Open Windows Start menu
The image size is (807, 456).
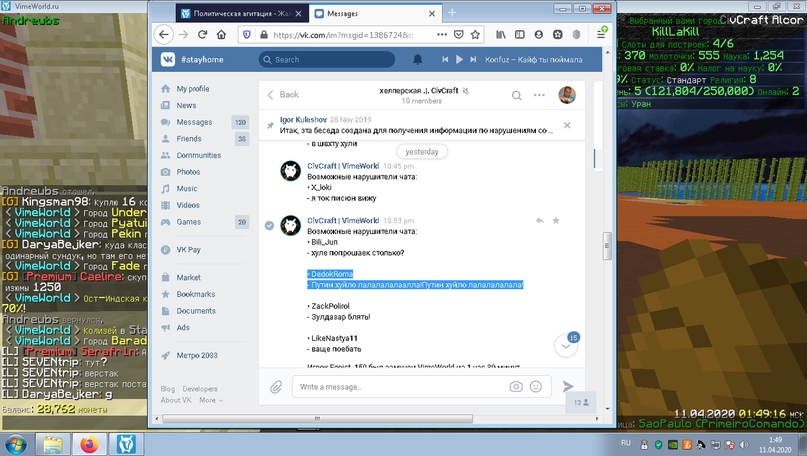(14, 444)
